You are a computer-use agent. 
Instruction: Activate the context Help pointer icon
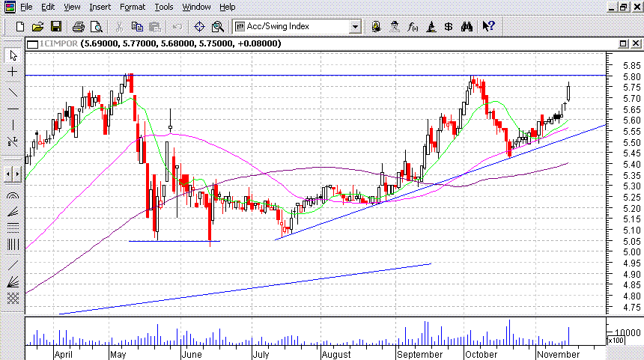click(488, 27)
